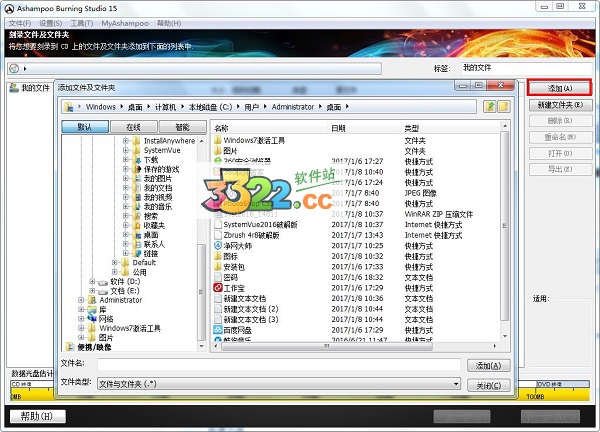
Task: Click the Ashampoo app logo in title bar
Action: 9,8
